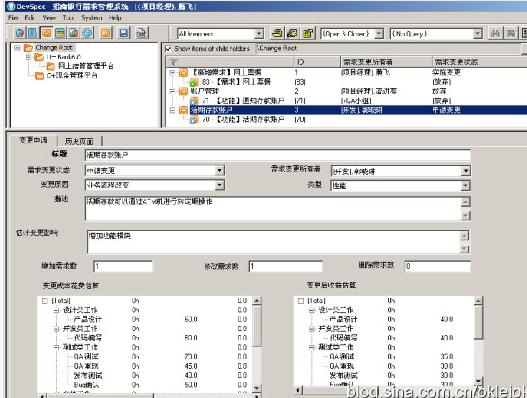Select the highlighted orange view icon in toolbar
The height and width of the screenshot is (398, 527).
coord(47,33)
